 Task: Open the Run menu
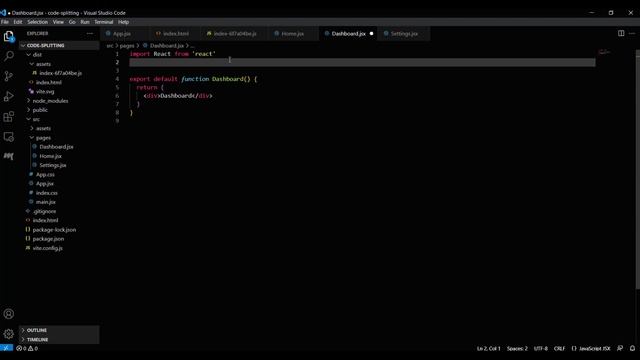[x=85, y=22]
